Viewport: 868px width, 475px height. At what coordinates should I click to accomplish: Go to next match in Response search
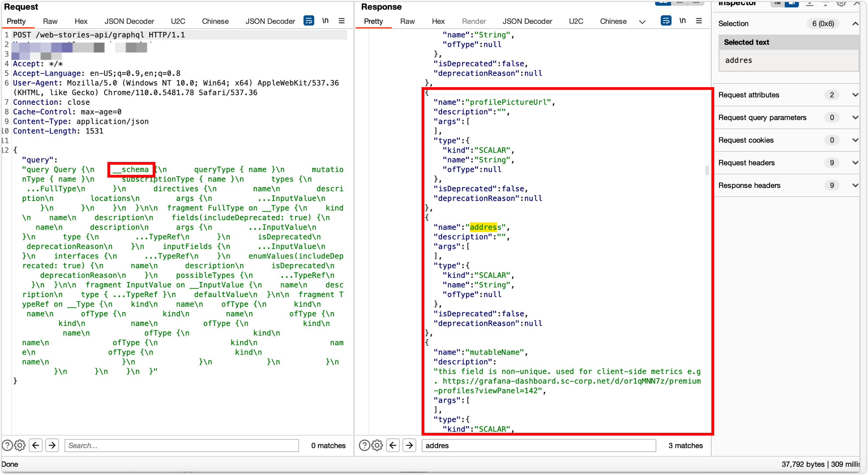[x=409, y=445]
